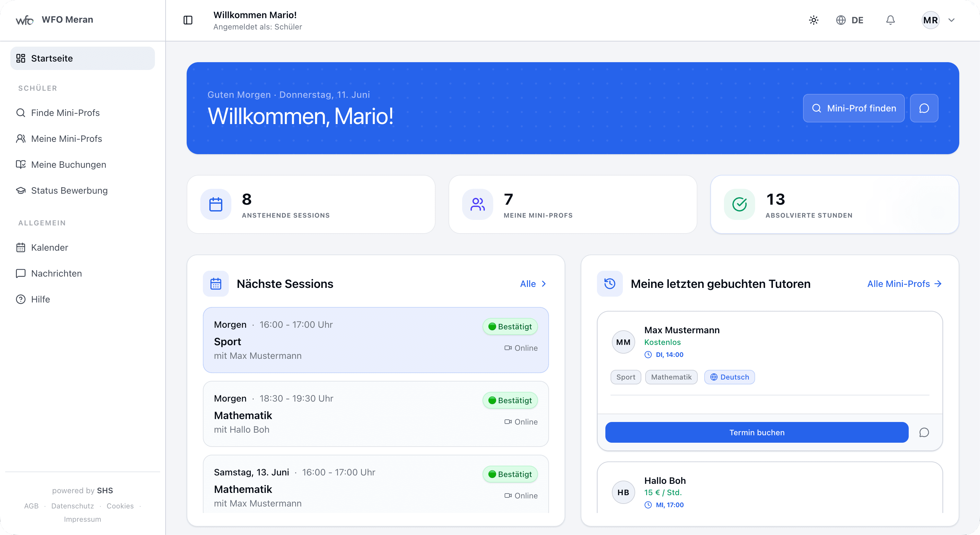The width and height of the screenshot is (980, 535).
Task: Click Kostenlos price label
Action: (x=662, y=342)
